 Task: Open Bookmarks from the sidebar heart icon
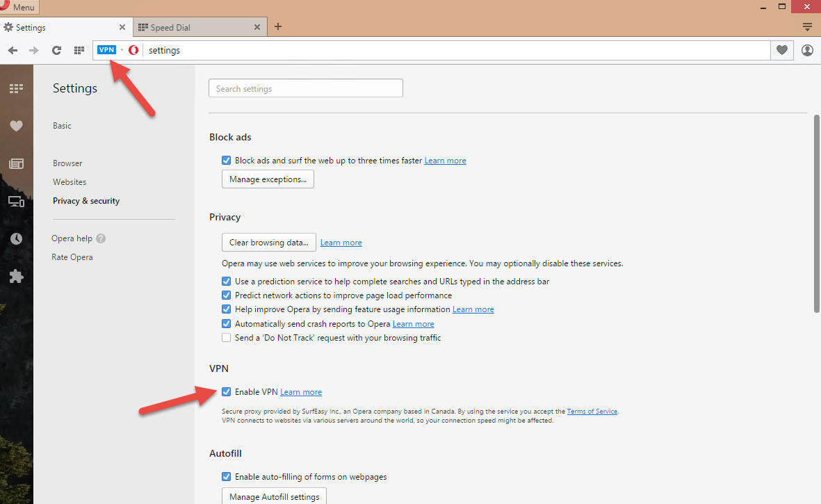(16, 126)
